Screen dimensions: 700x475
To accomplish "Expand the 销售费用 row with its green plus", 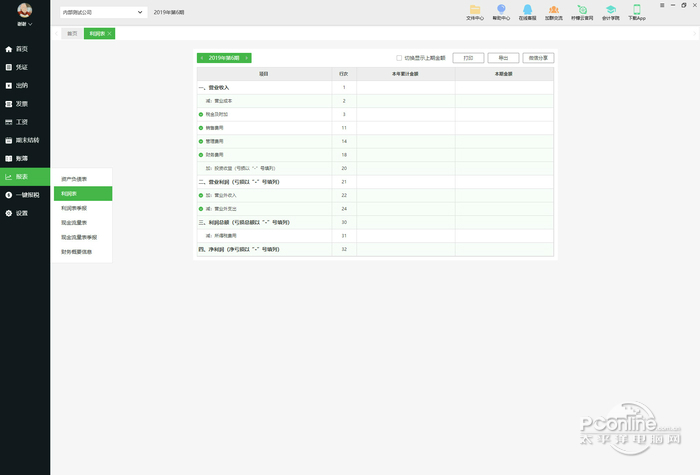I will pos(201,128).
